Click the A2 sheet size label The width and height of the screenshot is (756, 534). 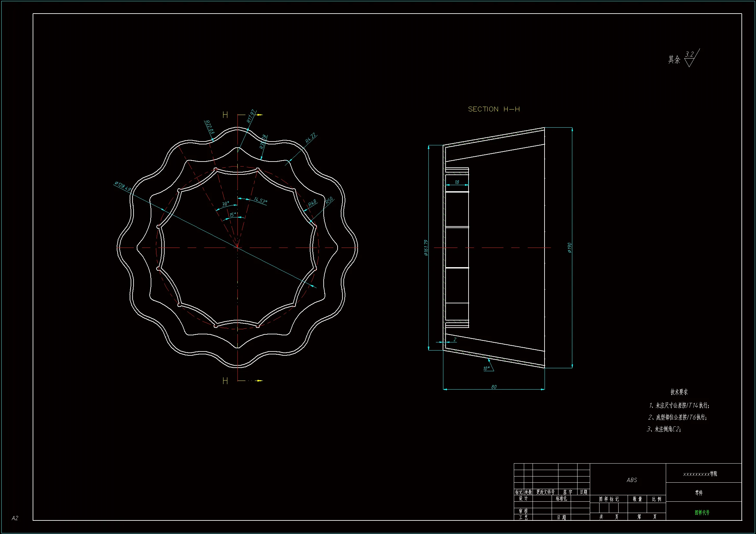[x=15, y=518]
